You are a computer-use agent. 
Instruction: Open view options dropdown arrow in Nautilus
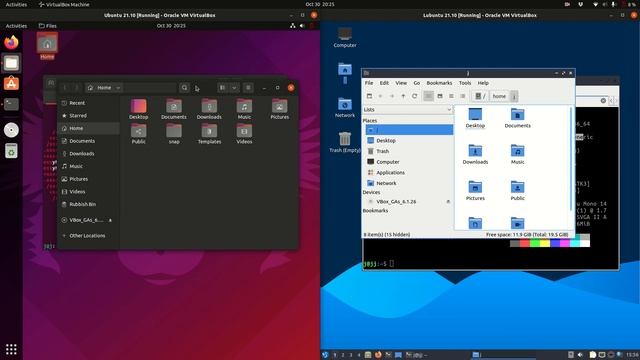[234, 88]
